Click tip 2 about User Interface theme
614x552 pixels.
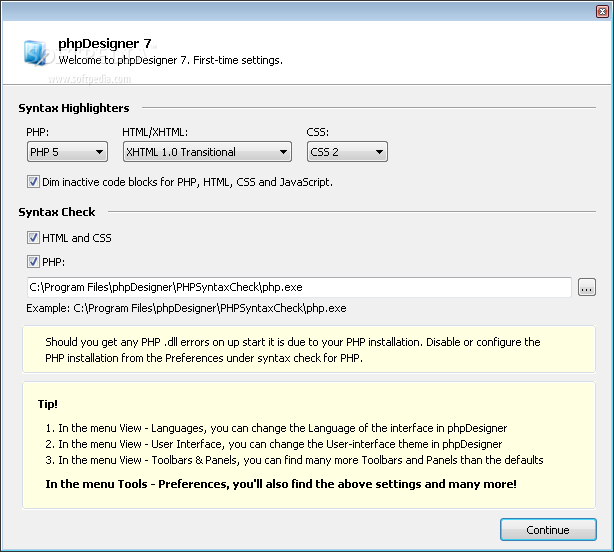point(273,444)
